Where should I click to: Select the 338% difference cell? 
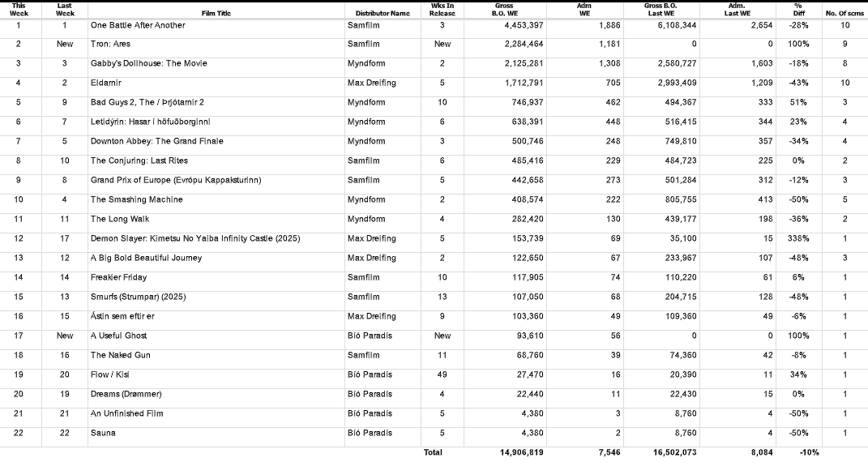point(798,238)
